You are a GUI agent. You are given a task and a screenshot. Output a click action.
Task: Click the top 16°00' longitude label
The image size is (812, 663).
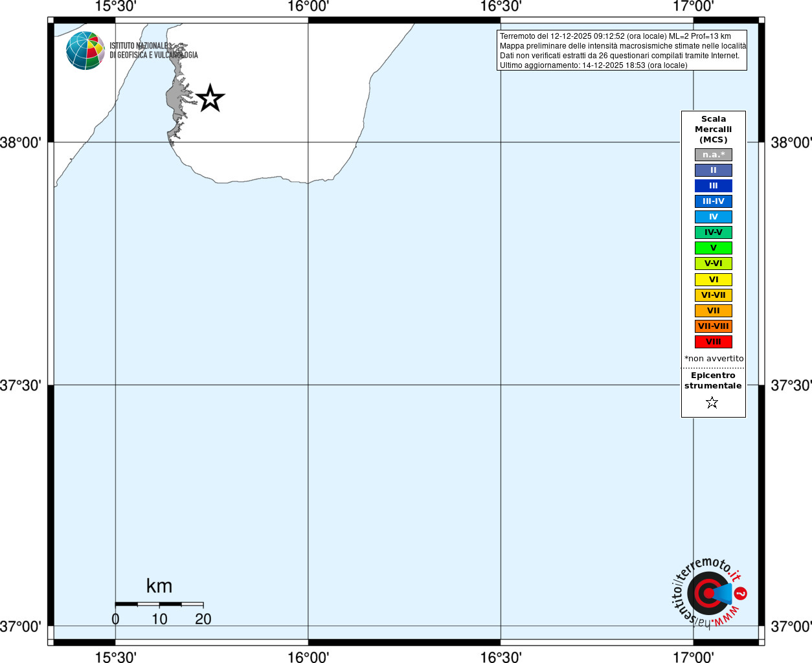click(308, 6)
